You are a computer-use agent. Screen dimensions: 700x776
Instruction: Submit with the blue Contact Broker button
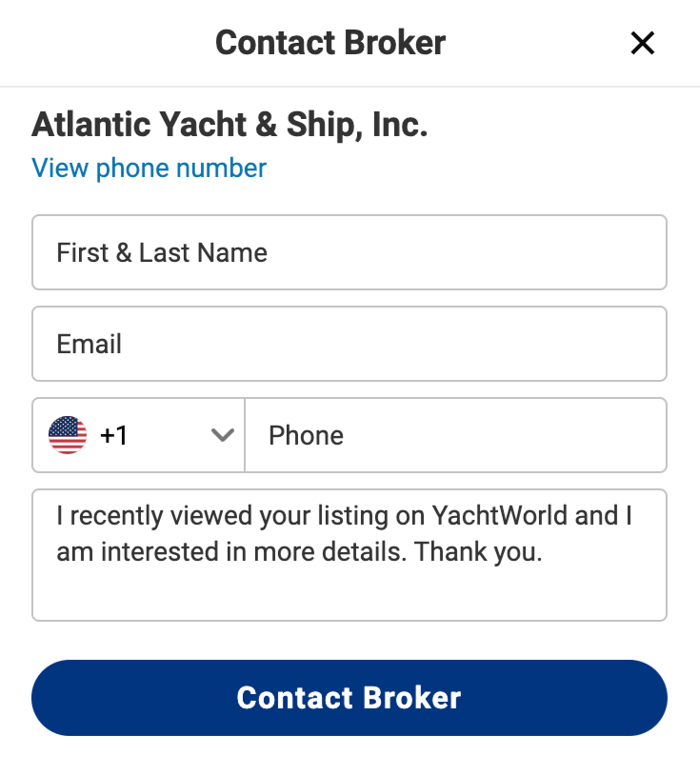coord(350,698)
